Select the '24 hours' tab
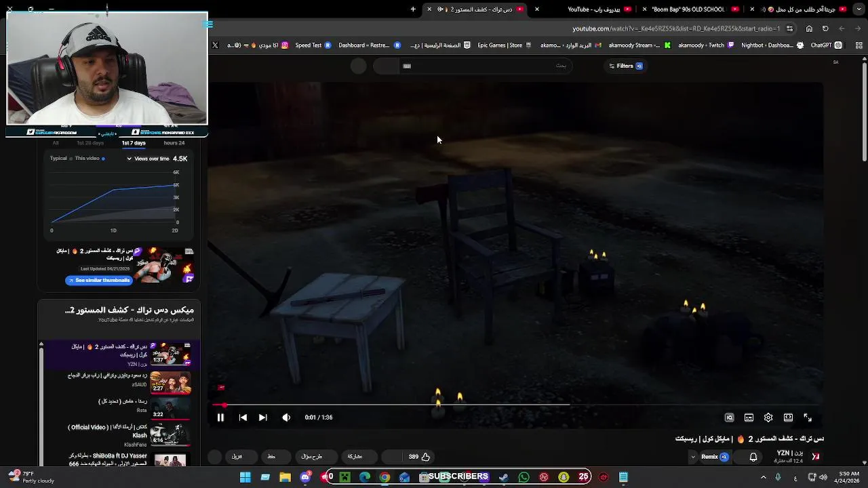868x488 pixels. (174, 143)
